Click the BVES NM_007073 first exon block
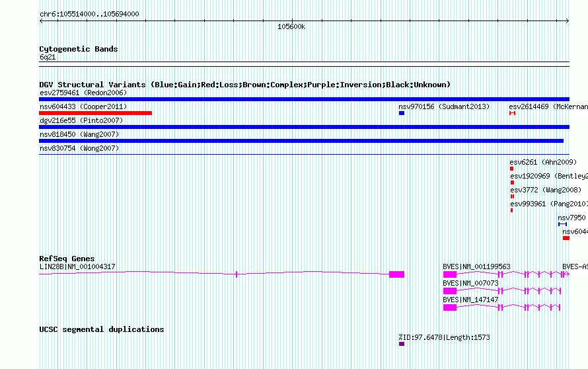This screenshot has height=369, width=588. coord(450,291)
